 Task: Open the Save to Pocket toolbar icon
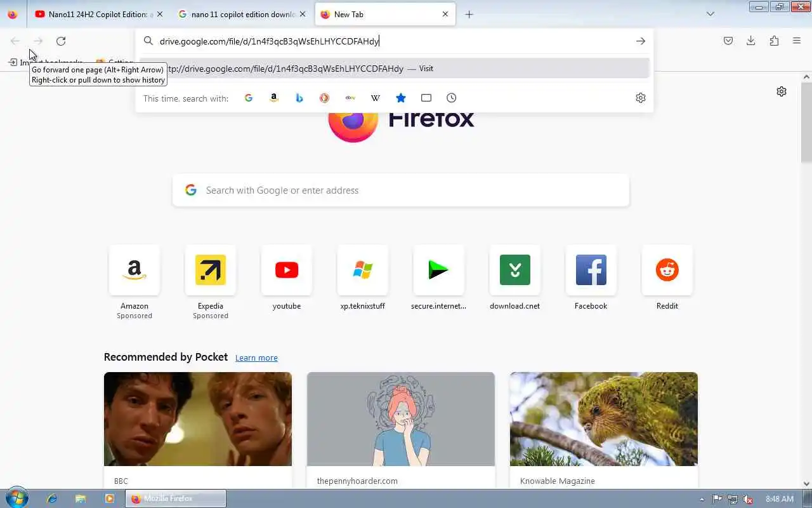point(728,41)
